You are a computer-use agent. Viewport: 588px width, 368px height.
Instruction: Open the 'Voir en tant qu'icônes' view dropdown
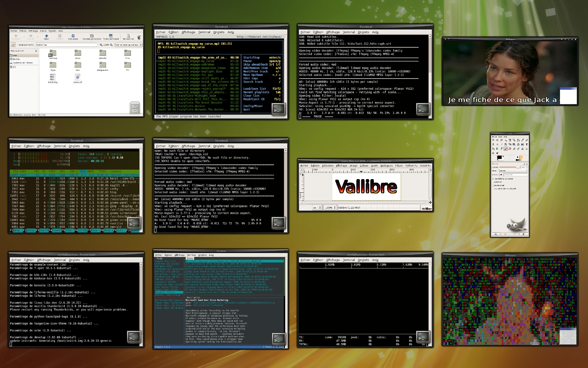tap(128, 45)
